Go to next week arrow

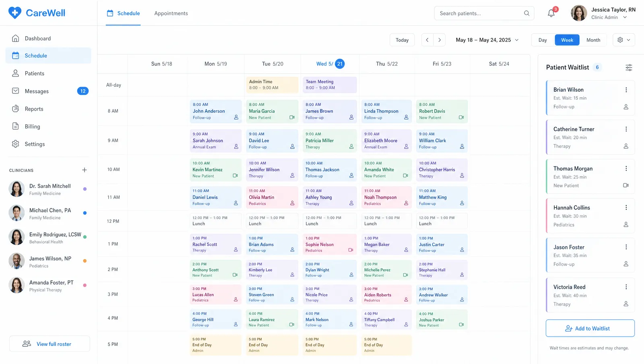[440, 40]
